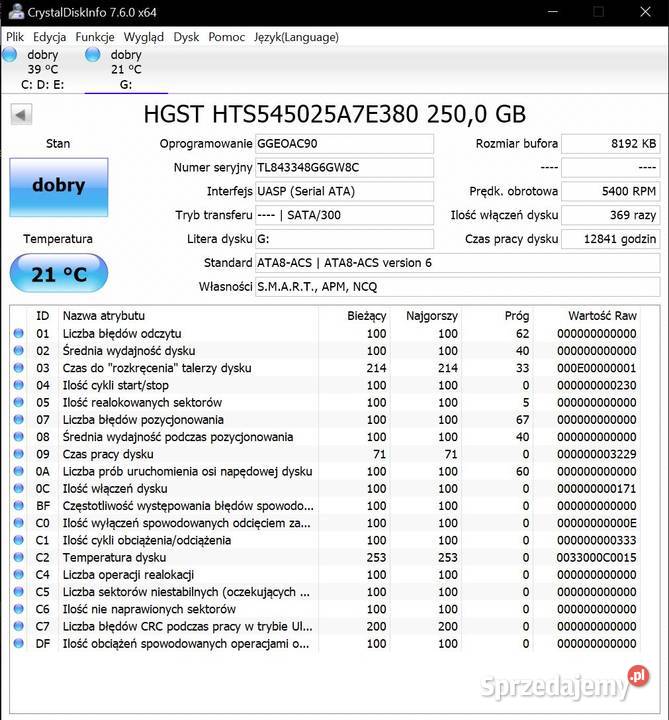The width and height of the screenshot is (669, 720).
Task: Click the Tryb transferu field SATA/300
Action: [x=344, y=215]
